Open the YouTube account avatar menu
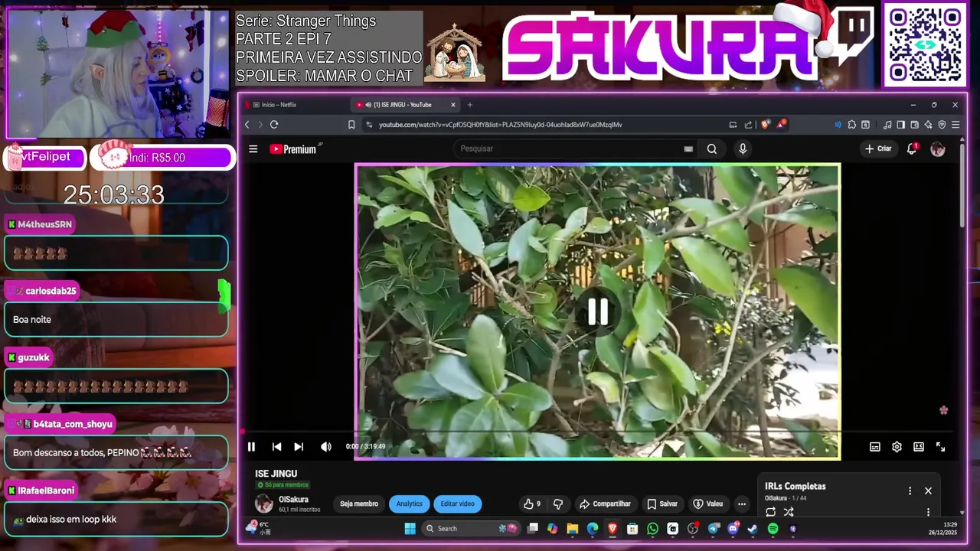980x551 pixels. click(938, 149)
